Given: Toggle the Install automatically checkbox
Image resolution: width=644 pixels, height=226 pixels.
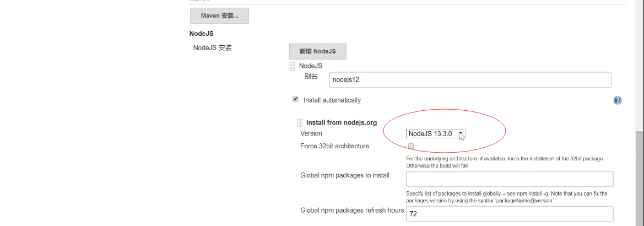Looking at the screenshot, I should pos(295,99).
